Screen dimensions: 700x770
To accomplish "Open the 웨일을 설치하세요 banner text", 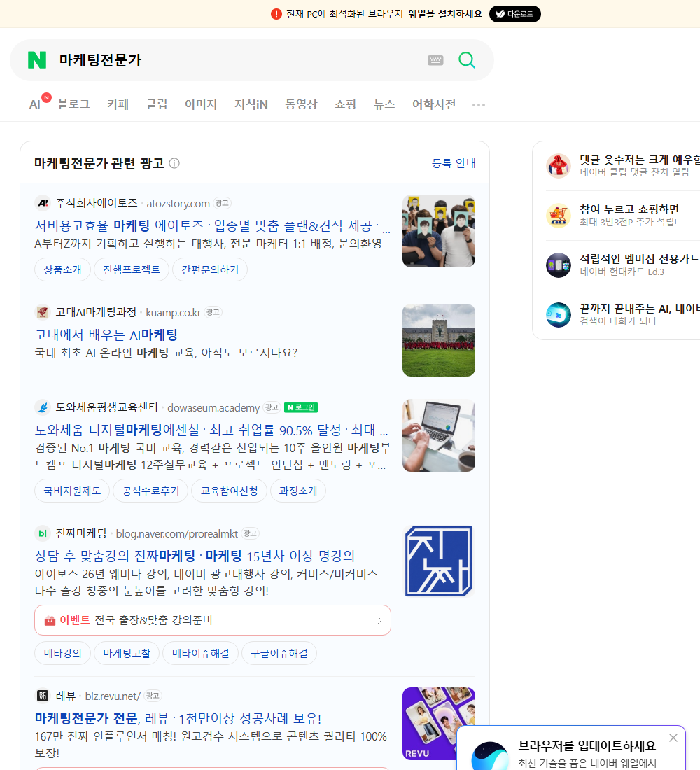I will [x=445, y=14].
